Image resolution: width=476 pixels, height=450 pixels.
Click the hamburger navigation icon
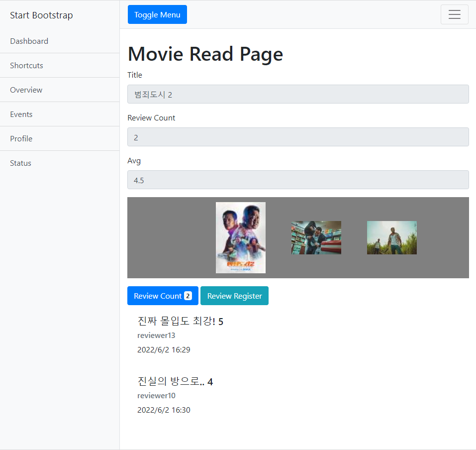coord(454,14)
